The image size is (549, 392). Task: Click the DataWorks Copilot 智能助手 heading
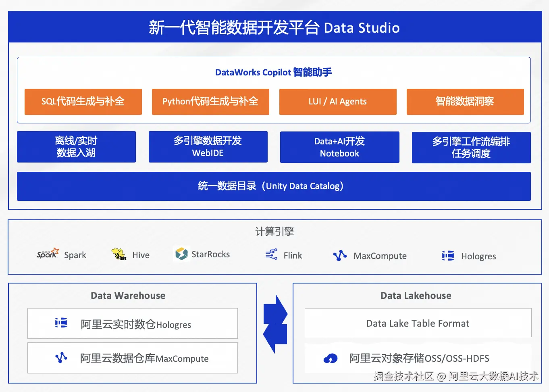[274, 72]
